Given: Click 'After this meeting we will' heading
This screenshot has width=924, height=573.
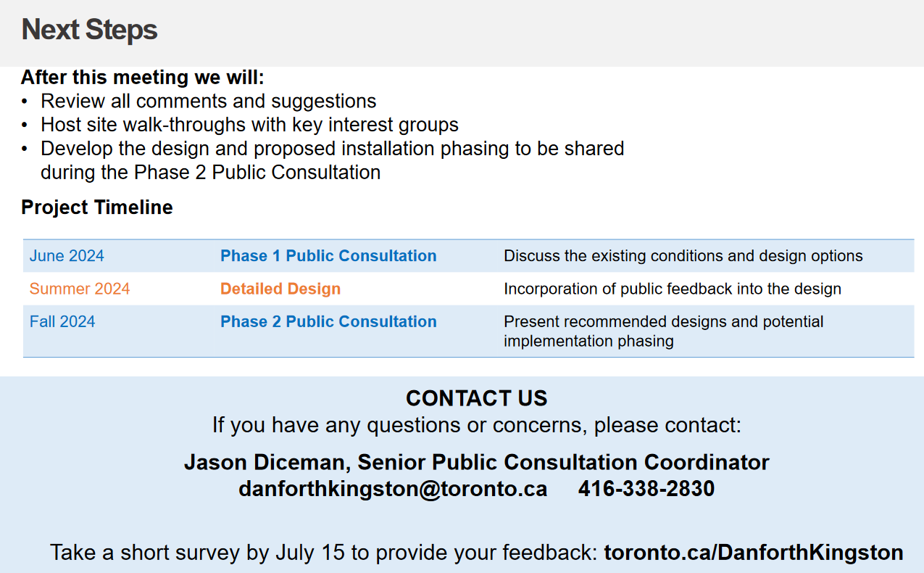Looking at the screenshot, I should pyautogui.click(x=143, y=78).
